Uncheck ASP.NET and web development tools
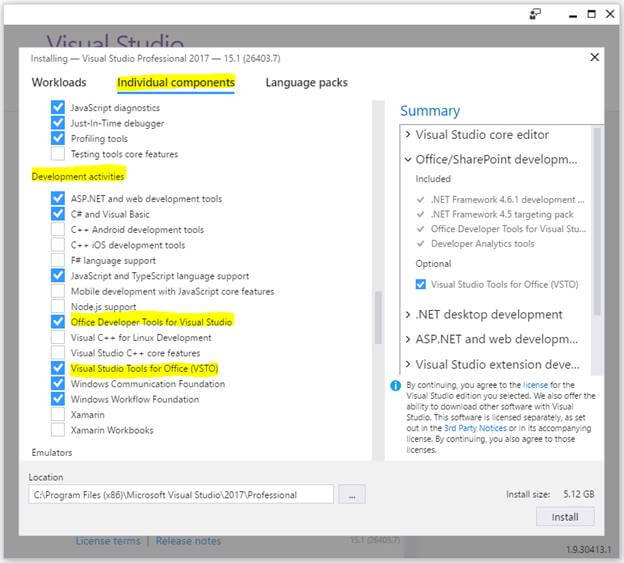624x563 pixels. point(58,199)
